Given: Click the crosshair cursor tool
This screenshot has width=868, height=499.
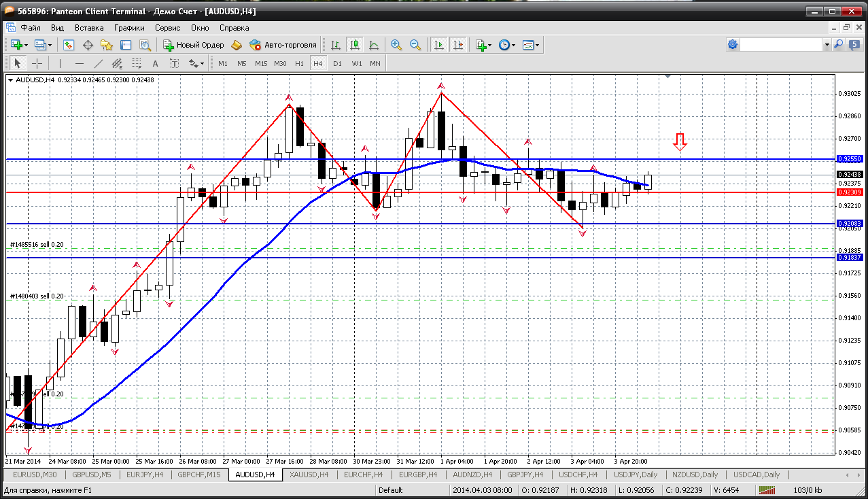Looking at the screenshot, I should (37, 63).
